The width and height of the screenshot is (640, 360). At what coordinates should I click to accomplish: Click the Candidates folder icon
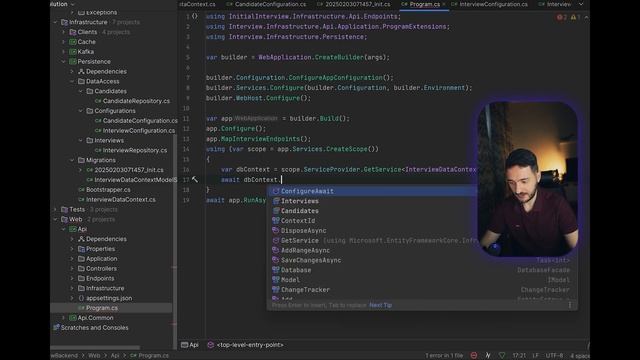[89, 91]
